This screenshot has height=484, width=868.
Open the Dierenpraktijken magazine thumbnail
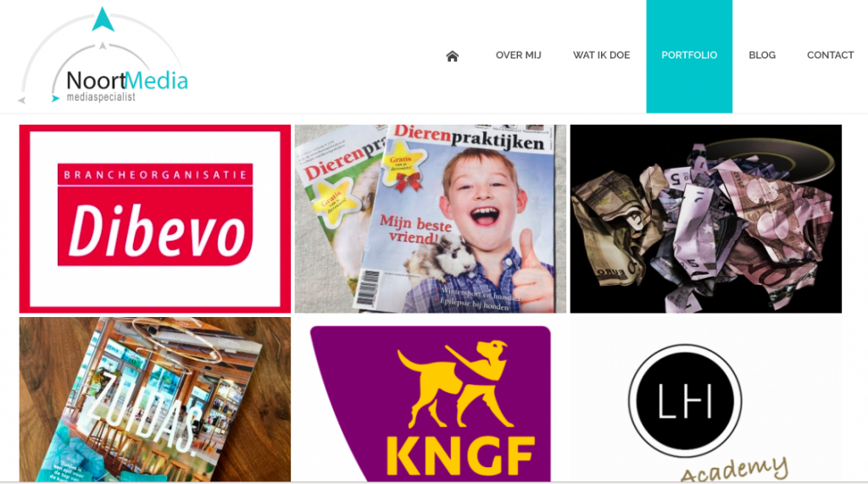(430, 219)
